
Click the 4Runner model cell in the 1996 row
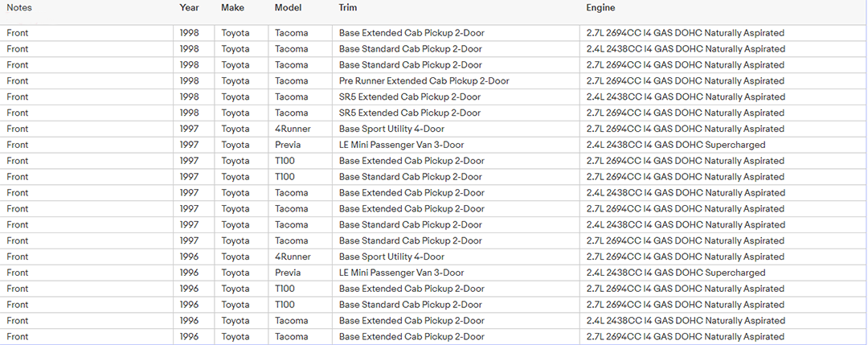pos(293,257)
